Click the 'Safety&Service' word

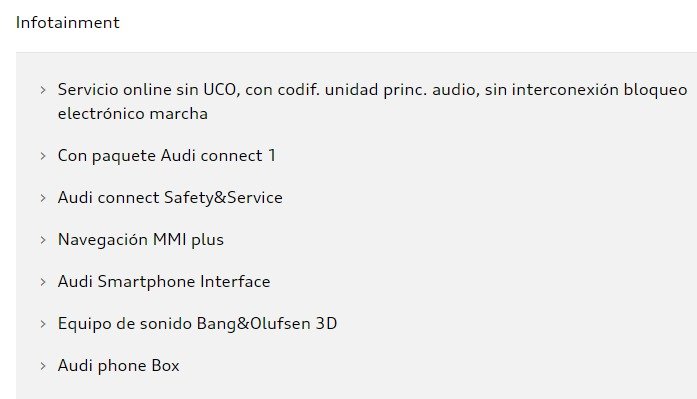click(223, 198)
